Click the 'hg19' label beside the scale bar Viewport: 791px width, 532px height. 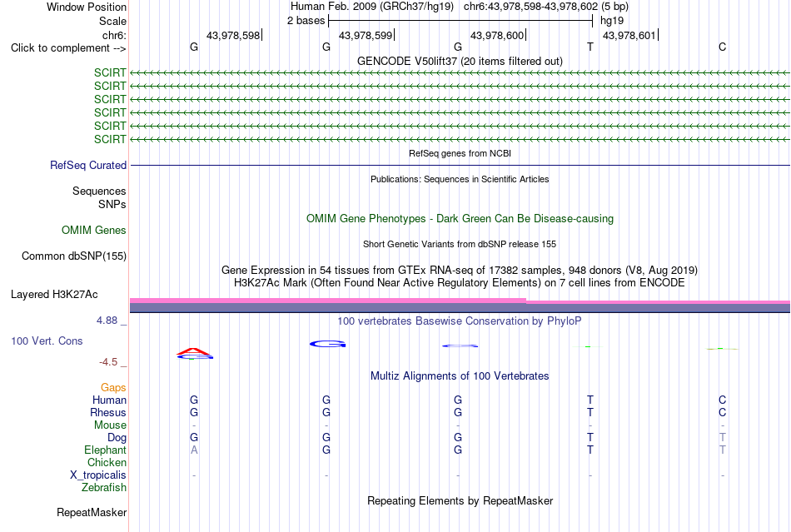(x=612, y=21)
